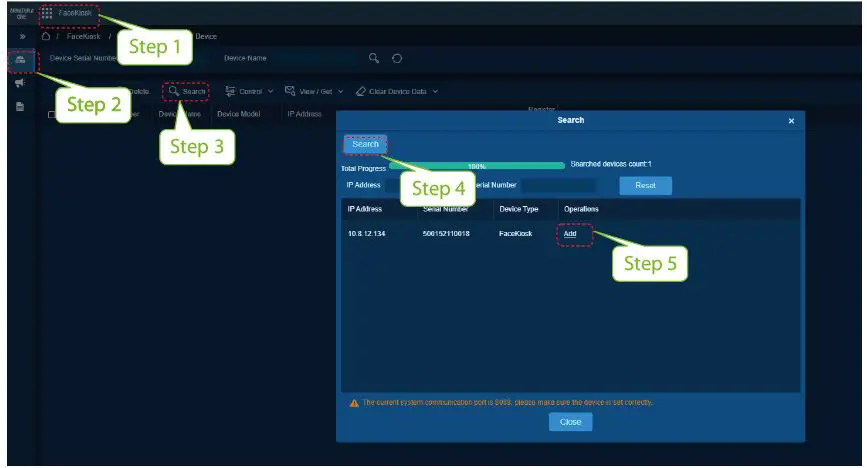The height and width of the screenshot is (468, 867).
Task: Click the blue Search button inside the dialog
Action: point(365,144)
